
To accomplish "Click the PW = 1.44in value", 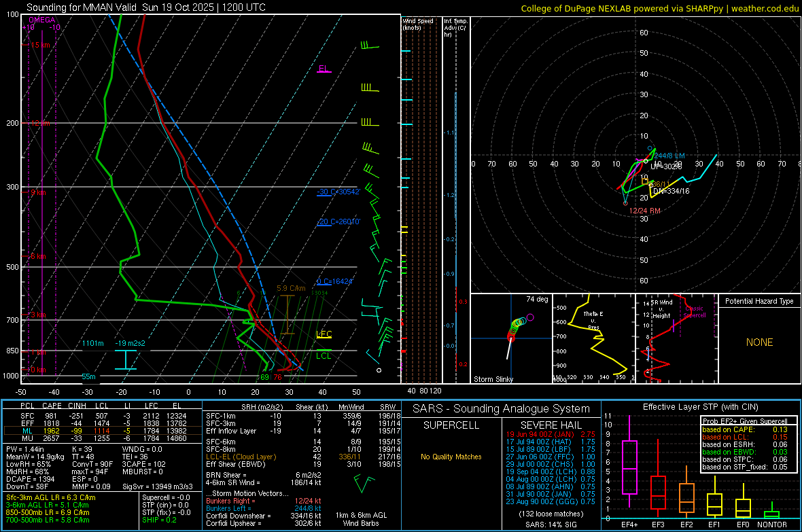I will 25,449.
